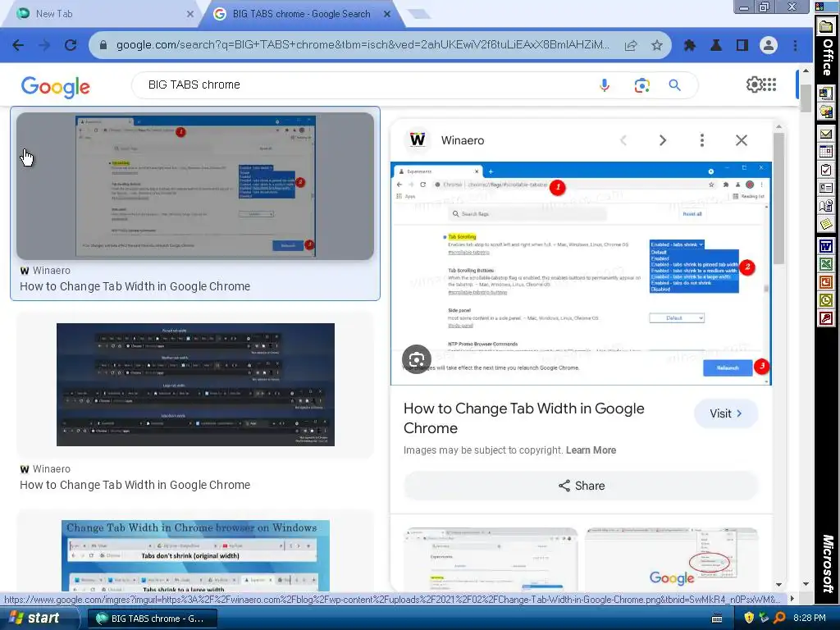Open the related image with Google logo

click(x=671, y=559)
